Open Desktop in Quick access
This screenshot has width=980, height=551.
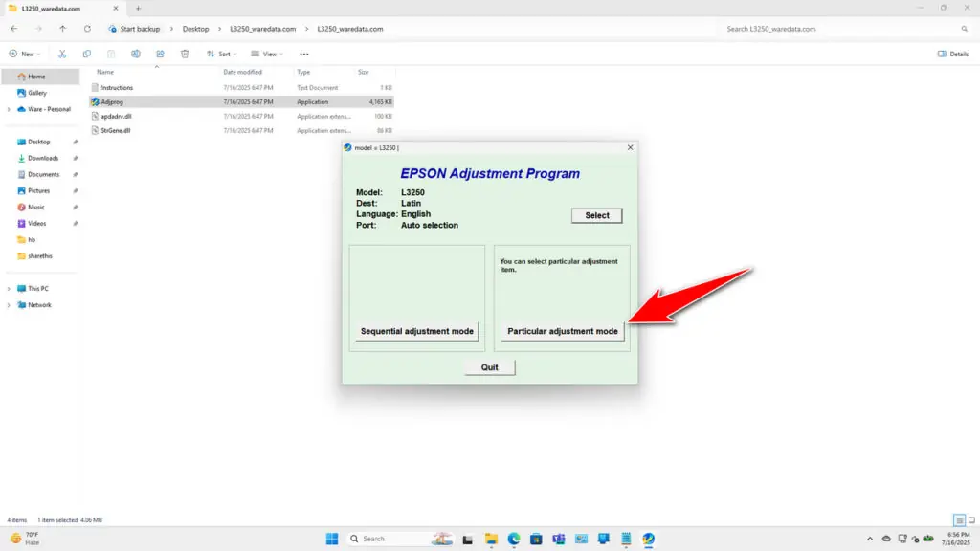point(40,142)
